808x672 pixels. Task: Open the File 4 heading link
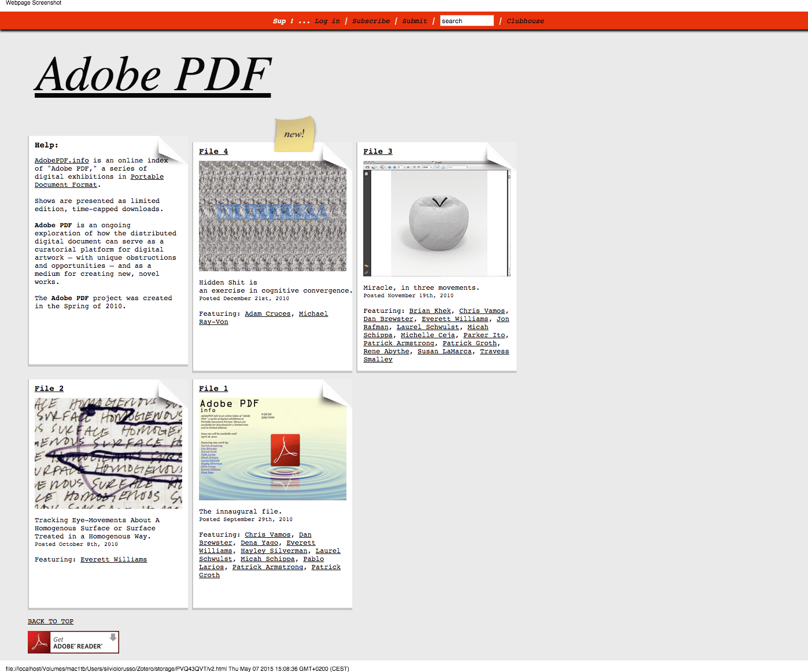(213, 152)
